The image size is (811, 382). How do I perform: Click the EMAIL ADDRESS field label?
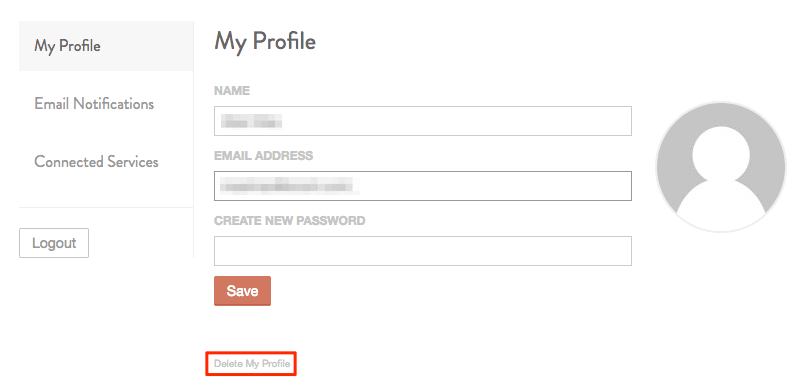(263, 156)
